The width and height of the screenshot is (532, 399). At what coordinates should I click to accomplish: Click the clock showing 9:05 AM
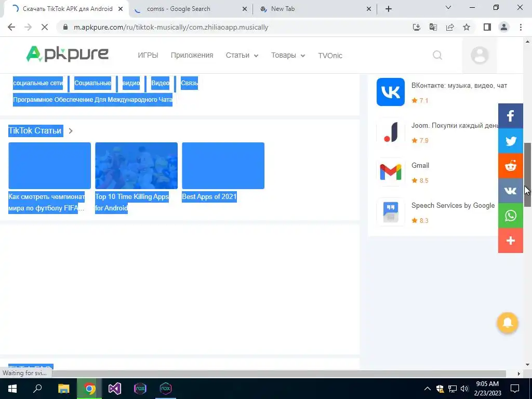point(487,384)
